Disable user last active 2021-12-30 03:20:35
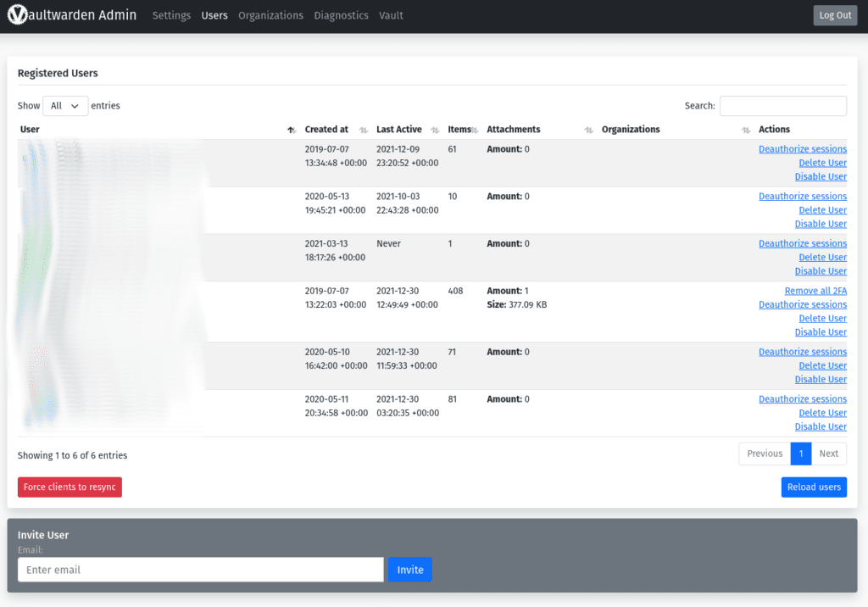Viewport: 868px width, 607px height. coord(821,426)
